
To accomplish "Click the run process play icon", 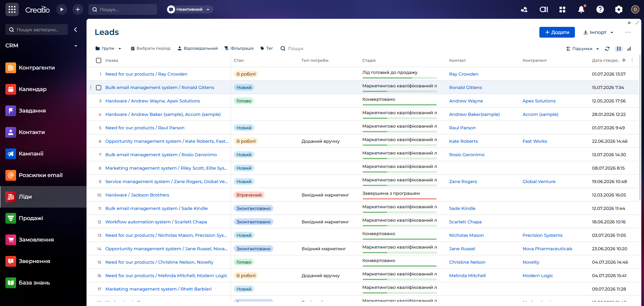I will (62, 9).
